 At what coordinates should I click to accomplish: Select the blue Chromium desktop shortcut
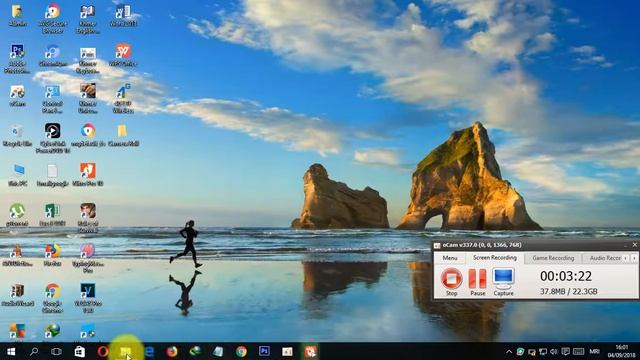52,55
